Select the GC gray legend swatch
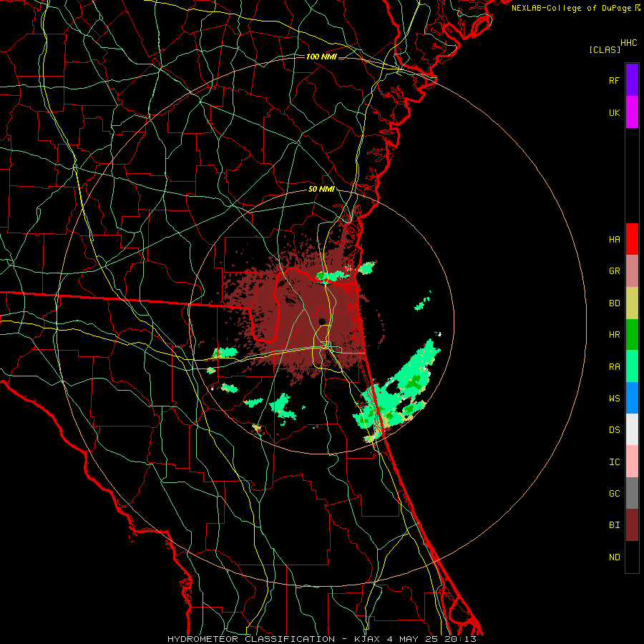This screenshot has height=644, width=644. pyautogui.click(x=632, y=493)
